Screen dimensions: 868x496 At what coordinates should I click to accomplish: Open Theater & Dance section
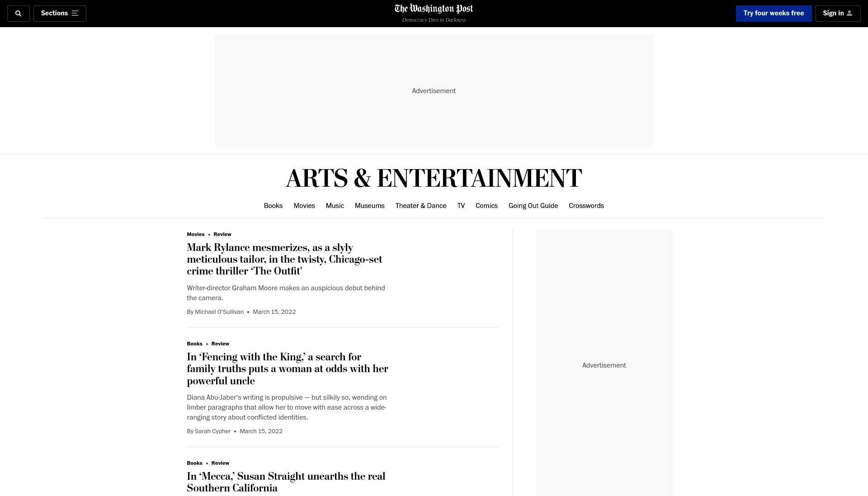click(421, 206)
